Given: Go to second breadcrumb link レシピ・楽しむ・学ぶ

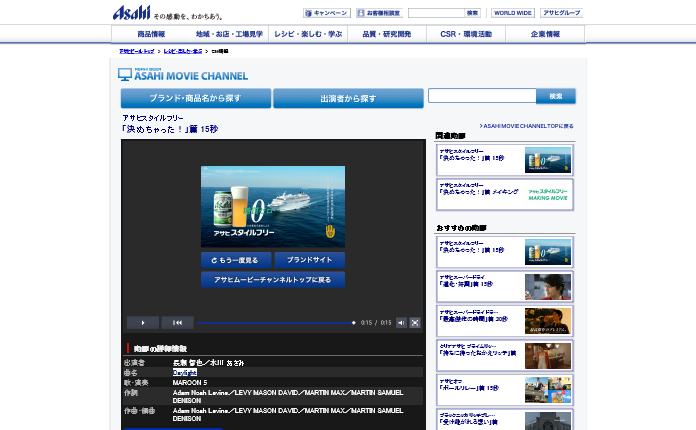Looking at the screenshot, I should [x=183, y=51].
